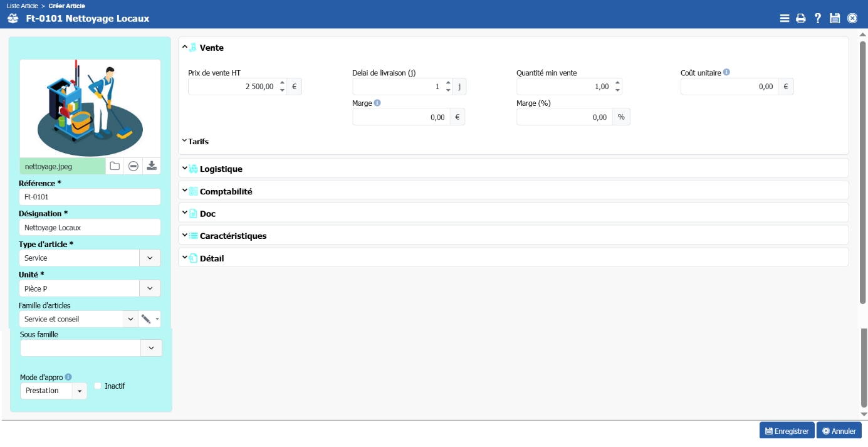Click the Enregistrer button
The height and width of the screenshot is (447, 868).
coord(787,431)
